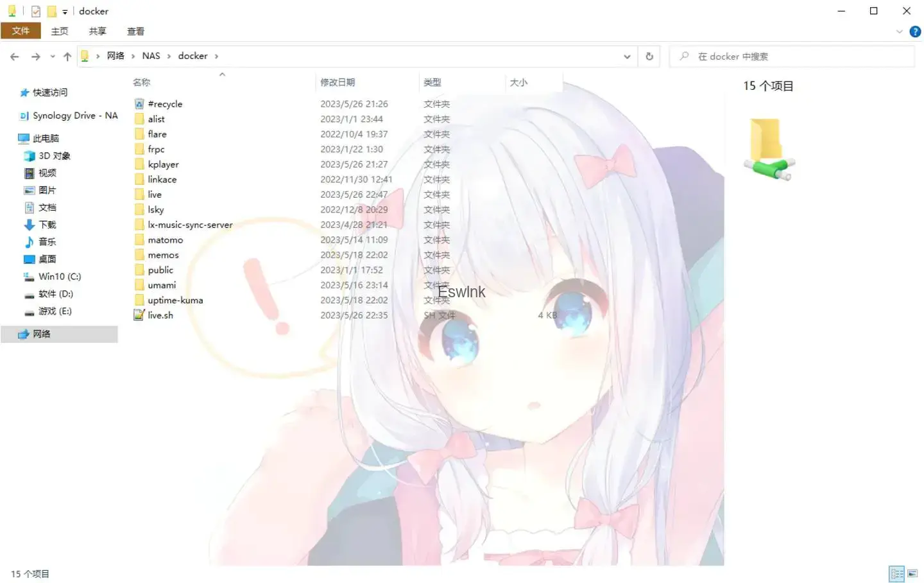Open Synology Drive in the sidebar
924x583 pixels.
click(75, 116)
